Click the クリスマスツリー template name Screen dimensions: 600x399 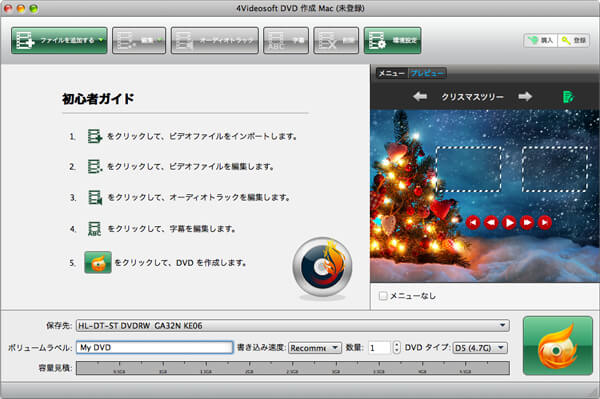point(473,97)
